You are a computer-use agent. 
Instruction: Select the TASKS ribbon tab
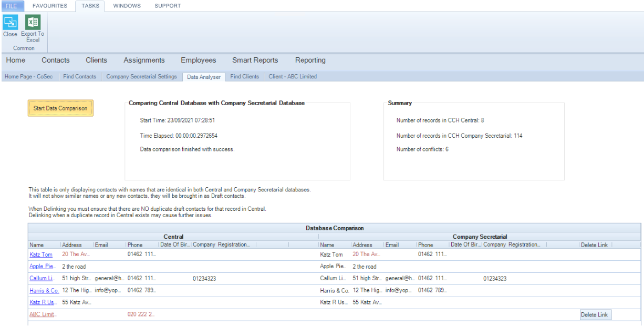click(90, 6)
